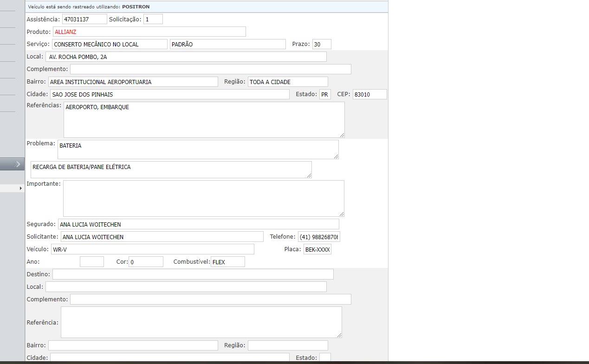Select the empty Local field under Destino
Screen dimensions: 589x364
[186, 286]
